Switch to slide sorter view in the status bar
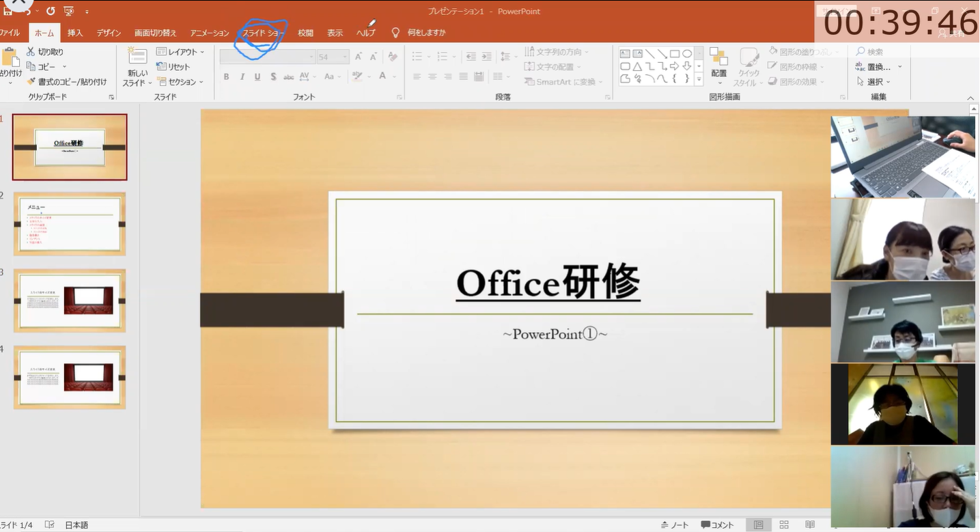The width and height of the screenshot is (980, 532). point(784,524)
